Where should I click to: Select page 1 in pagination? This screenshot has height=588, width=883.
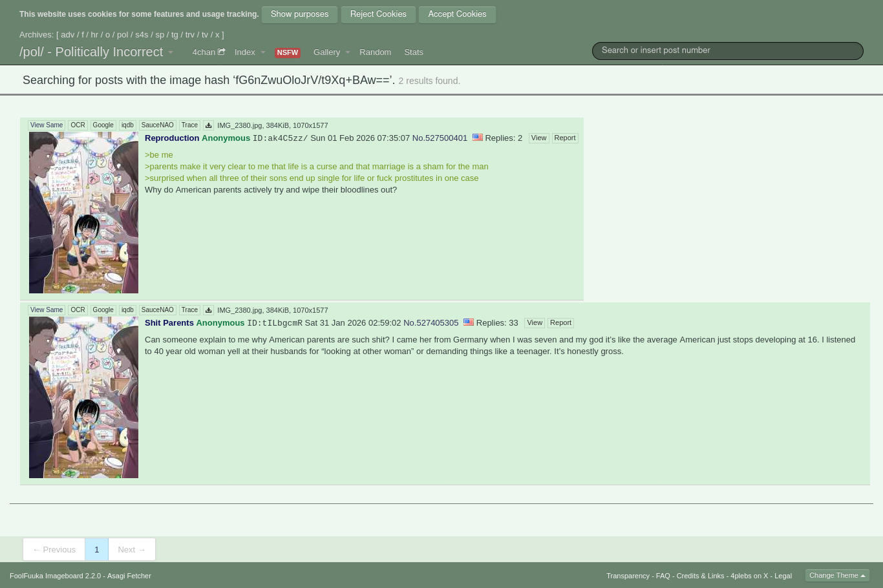(x=96, y=549)
